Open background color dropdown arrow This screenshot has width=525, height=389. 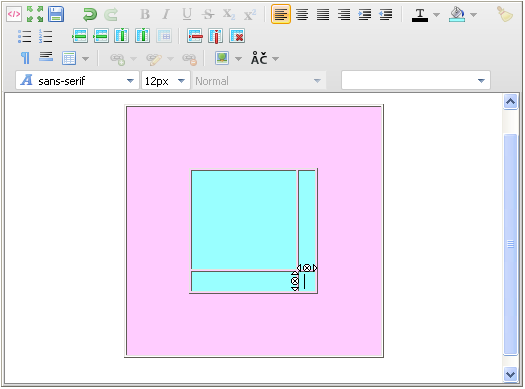(473, 15)
